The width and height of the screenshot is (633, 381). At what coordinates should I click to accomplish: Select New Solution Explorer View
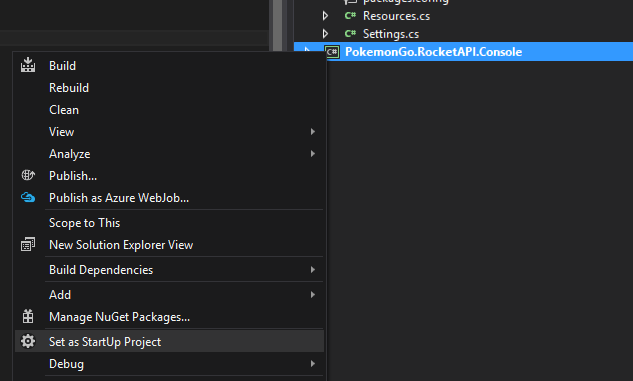click(x=169, y=245)
